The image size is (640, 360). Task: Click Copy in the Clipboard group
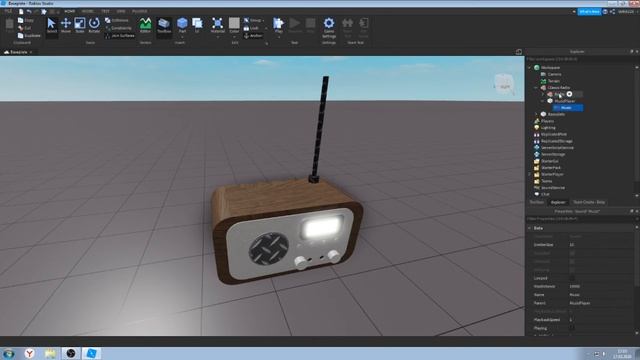[26, 20]
